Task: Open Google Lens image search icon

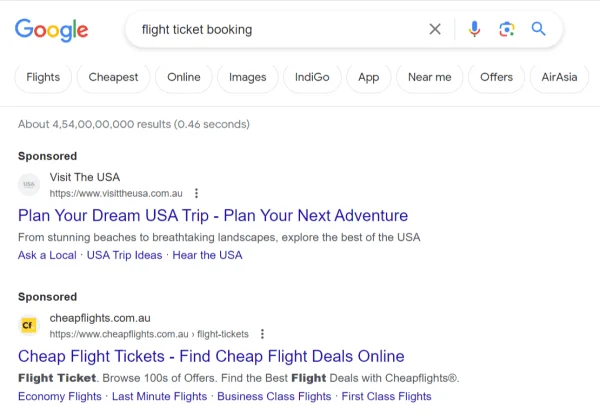Action: click(507, 29)
